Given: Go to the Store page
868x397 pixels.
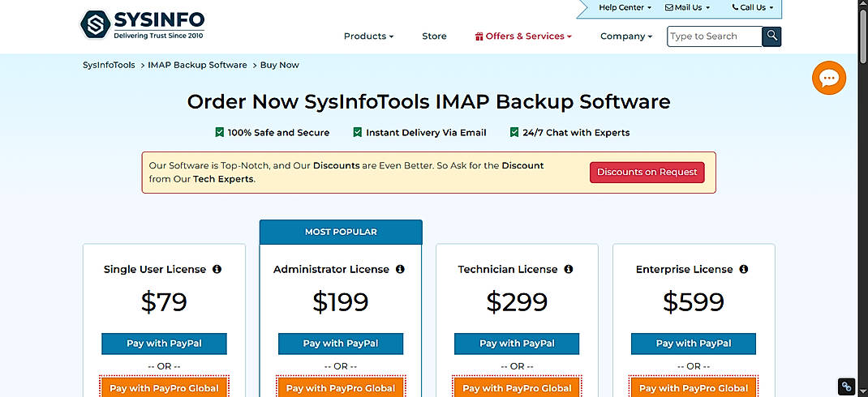Looking at the screenshot, I should 434,36.
